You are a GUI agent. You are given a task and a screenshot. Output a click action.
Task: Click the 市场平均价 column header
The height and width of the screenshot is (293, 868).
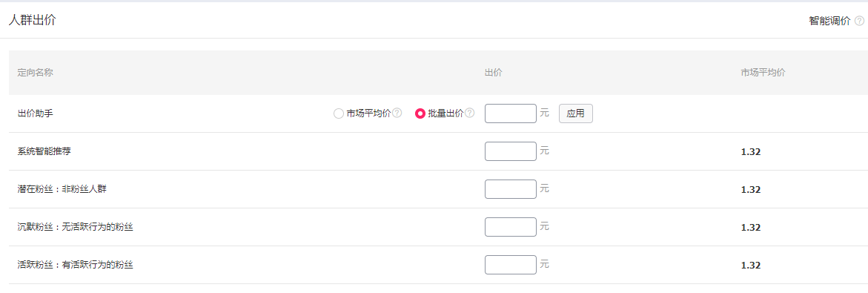[x=763, y=73]
